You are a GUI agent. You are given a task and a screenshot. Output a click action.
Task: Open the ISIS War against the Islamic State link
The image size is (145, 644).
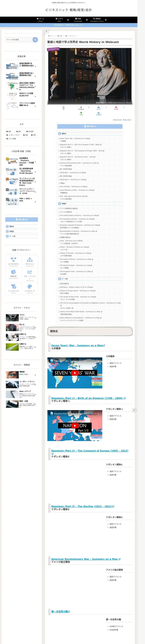point(74,196)
